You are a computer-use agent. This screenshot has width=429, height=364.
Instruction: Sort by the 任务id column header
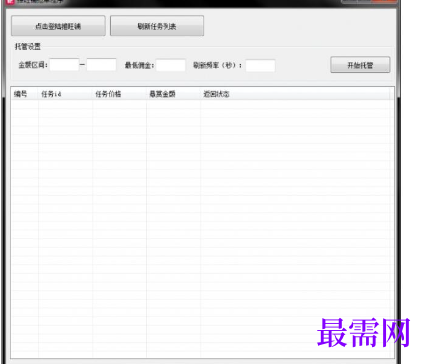point(65,94)
